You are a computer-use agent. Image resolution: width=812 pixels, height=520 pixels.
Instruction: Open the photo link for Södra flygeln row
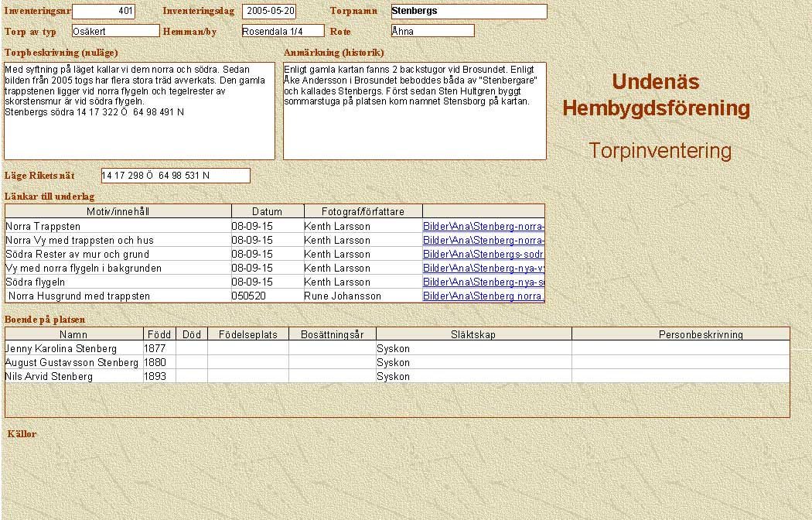pyautogui.click(x=483, y=282)
